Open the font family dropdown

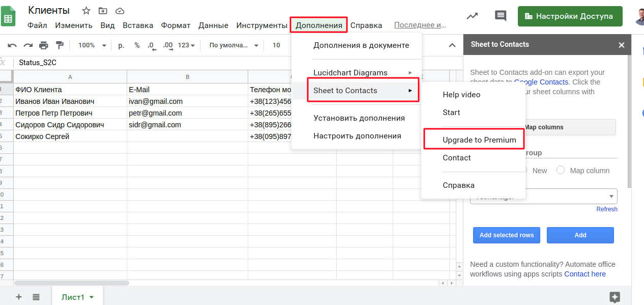click(x=234, y=45)
